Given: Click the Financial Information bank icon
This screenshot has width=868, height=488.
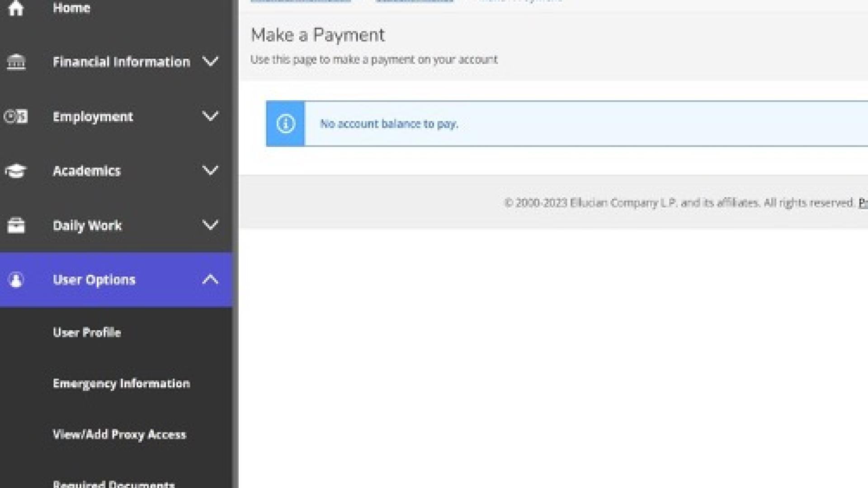Looking at the screenshot, I should (16, 62).
